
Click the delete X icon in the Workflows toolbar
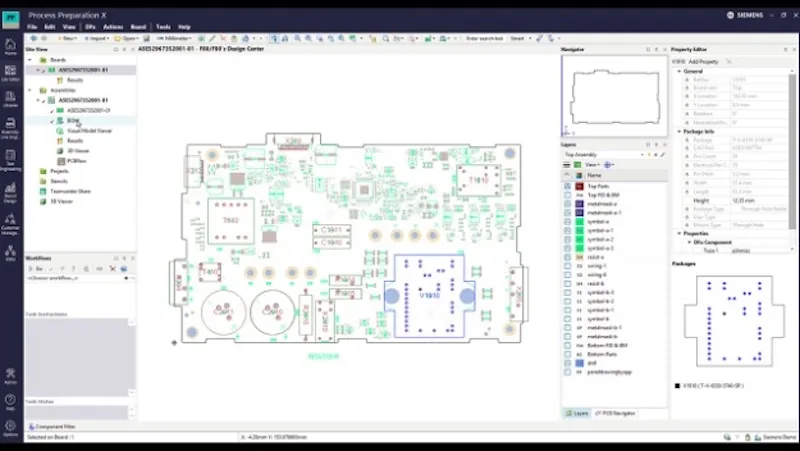tap(112, 268)
